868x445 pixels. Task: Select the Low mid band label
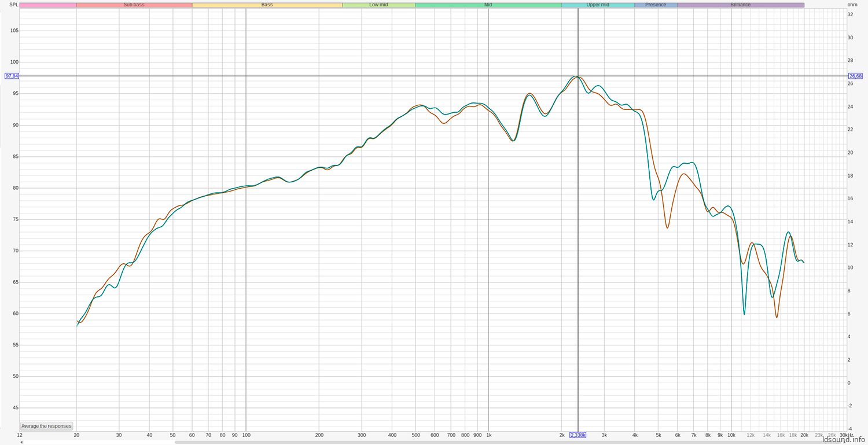point(378,5)
